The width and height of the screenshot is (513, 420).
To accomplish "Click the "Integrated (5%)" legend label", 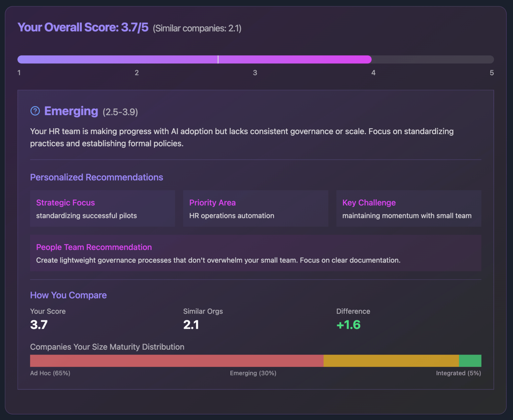I will click(x=459, y=373).
